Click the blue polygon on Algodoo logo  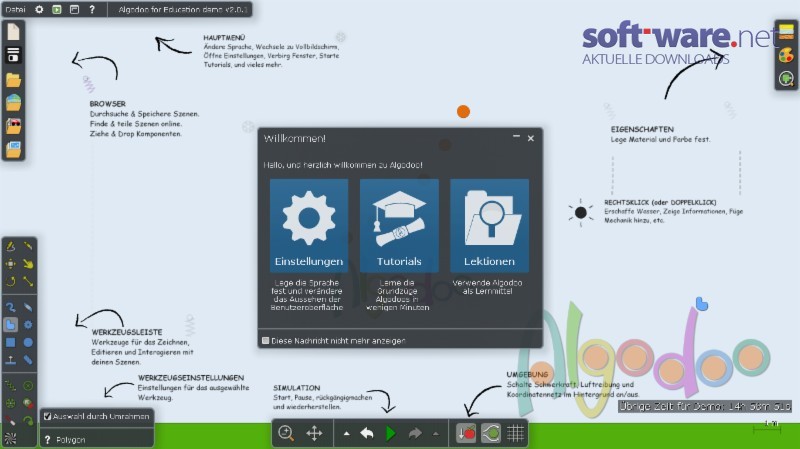click(702, 304)
